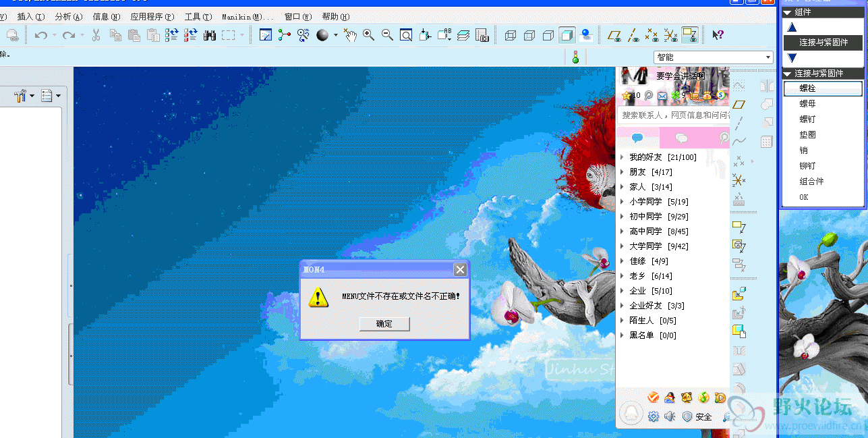
Task: Toggle datum axes display
Action: [x=633, y=35]
